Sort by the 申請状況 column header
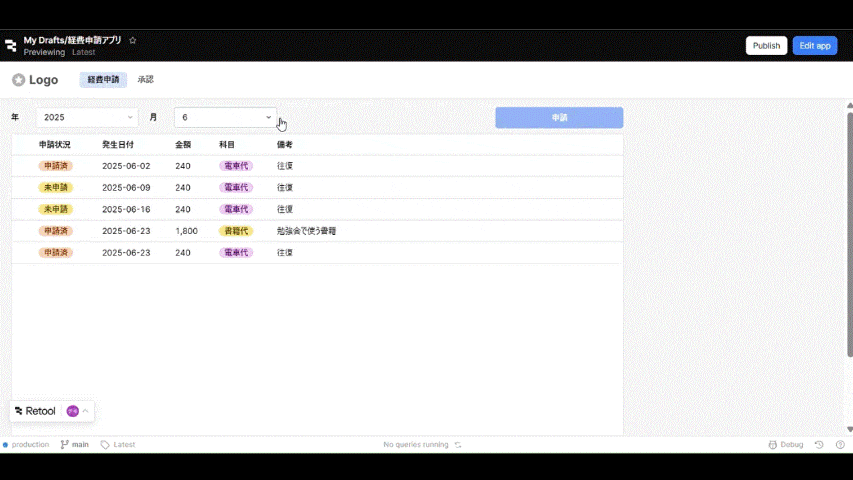 (54, 145)
